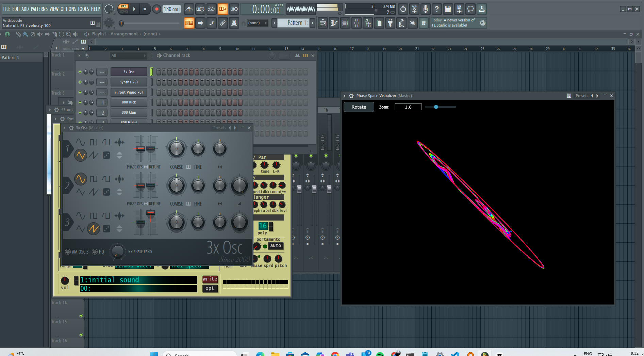
Task: Toggle typing keyboard to piano icon
Action: [x=189, y=23]
